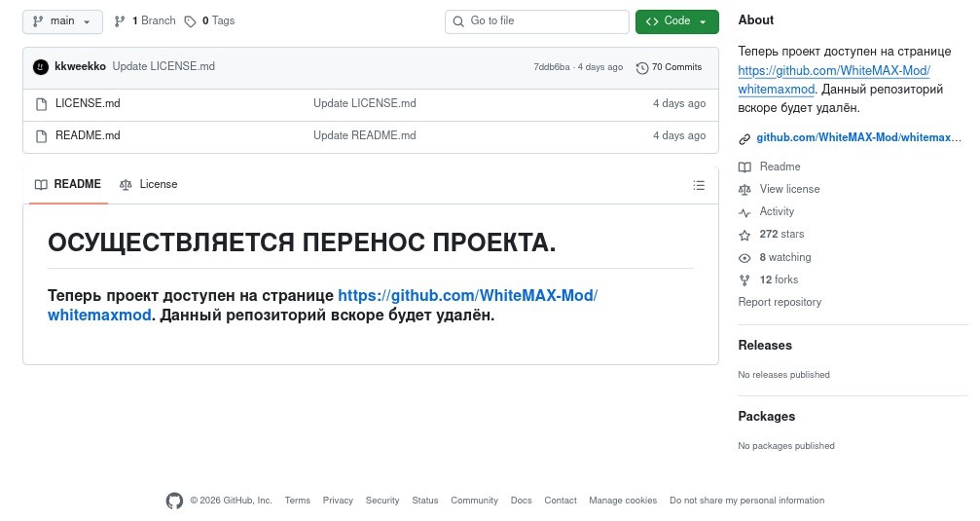Select the README tab
The image size is (980, 521).
pos(68,184)
